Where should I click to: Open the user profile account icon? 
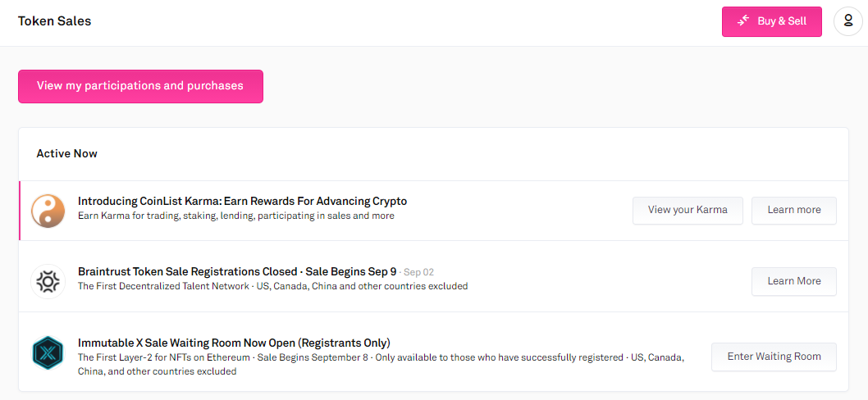click(x=847, y=21)
